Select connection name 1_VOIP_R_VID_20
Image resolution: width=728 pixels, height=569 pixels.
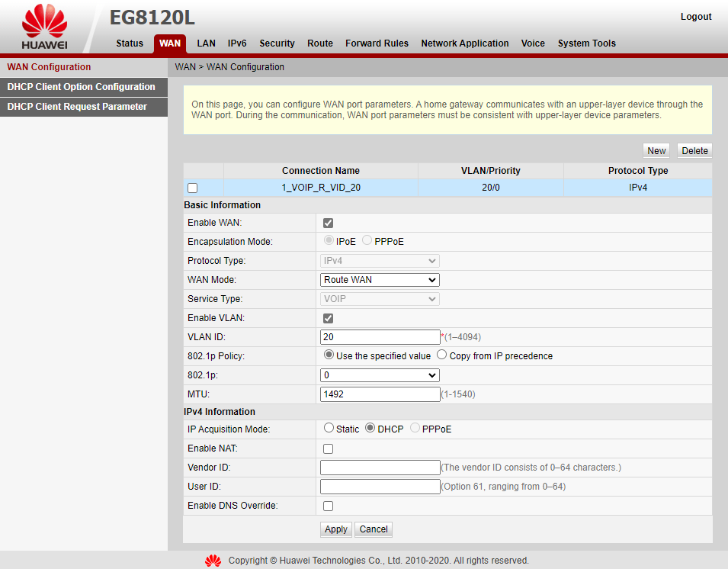click(x=321, y=188)
